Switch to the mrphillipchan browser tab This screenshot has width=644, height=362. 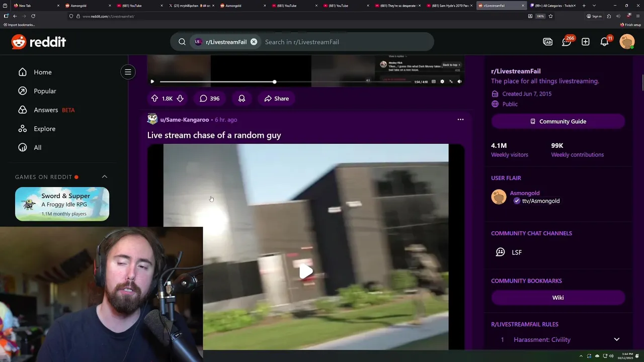tap(191, 6)
